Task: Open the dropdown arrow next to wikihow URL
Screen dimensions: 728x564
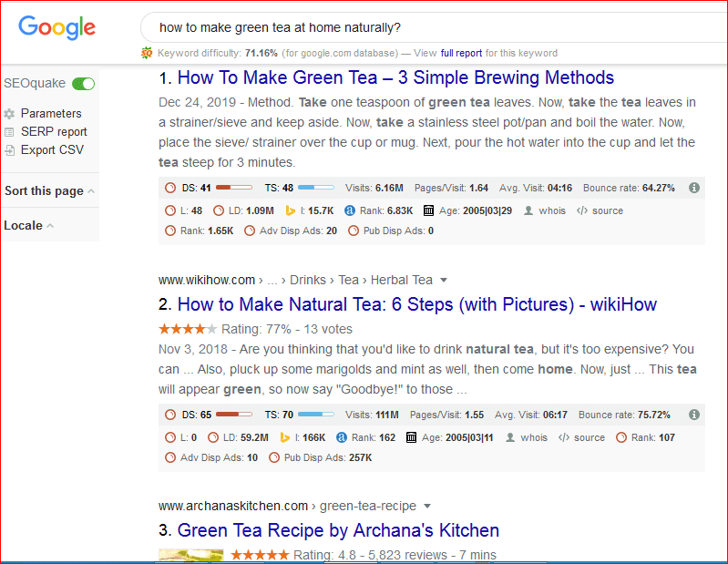Action: pos(444,281)
